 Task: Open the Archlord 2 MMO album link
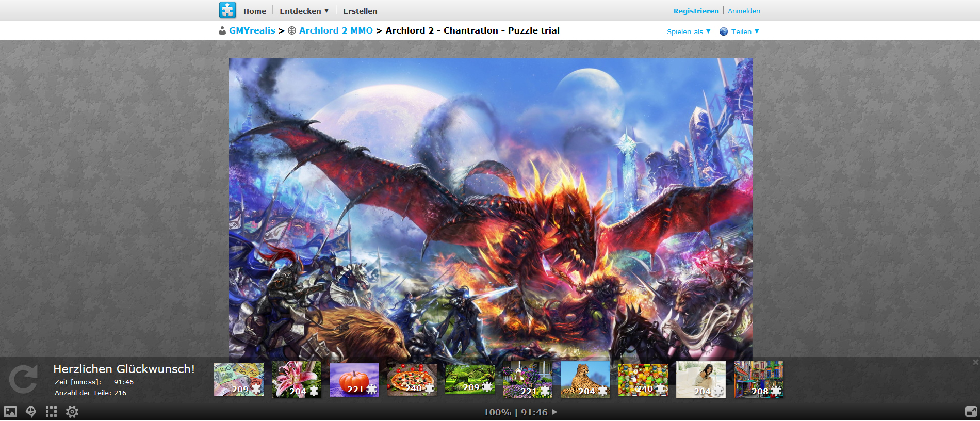335,30
